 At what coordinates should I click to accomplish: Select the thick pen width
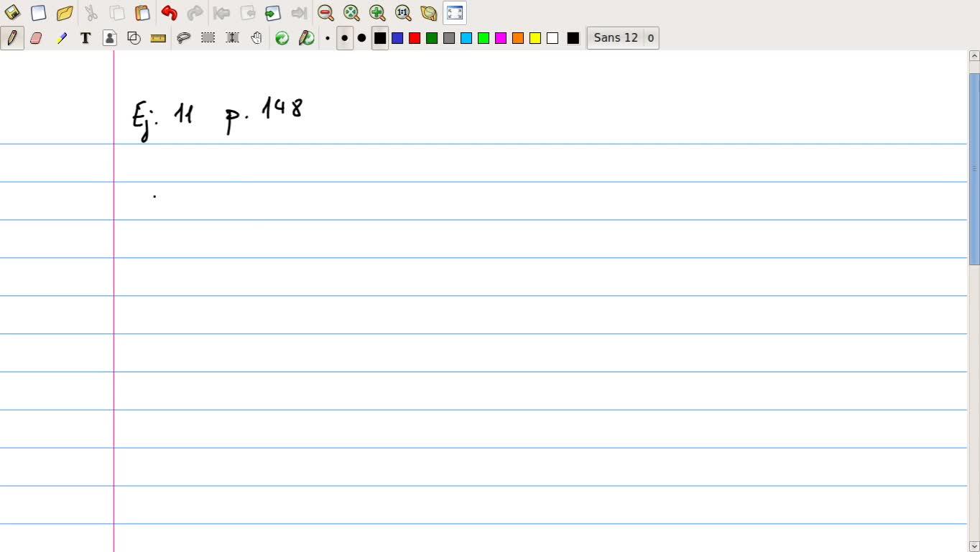(361, 38)
